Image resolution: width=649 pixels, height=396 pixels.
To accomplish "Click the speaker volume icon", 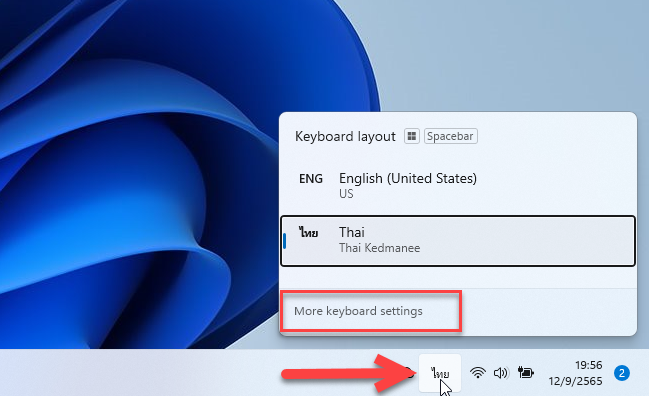I will 501,373.
